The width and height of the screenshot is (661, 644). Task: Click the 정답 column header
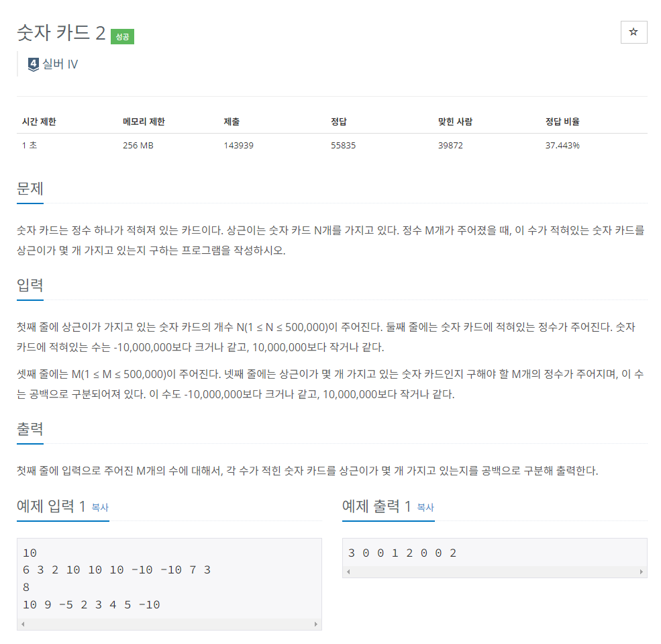click(338, 122)
